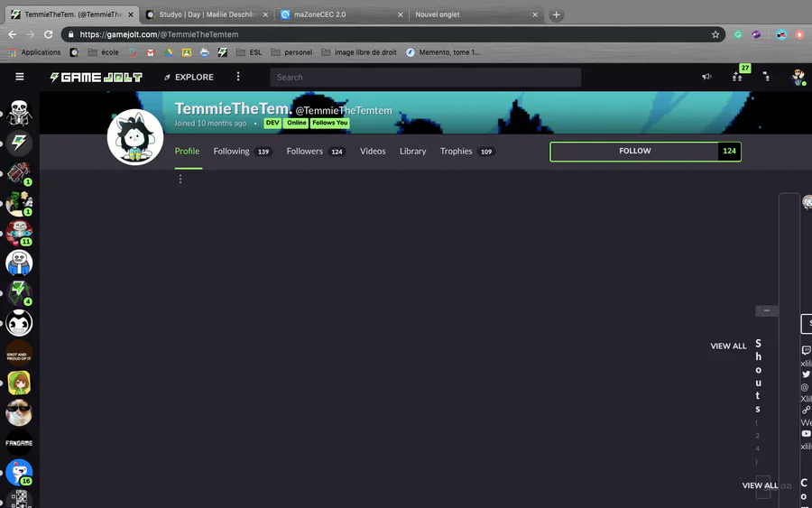Open the FANGAME community icon
The image size is (812, 508).
[19, 443]
